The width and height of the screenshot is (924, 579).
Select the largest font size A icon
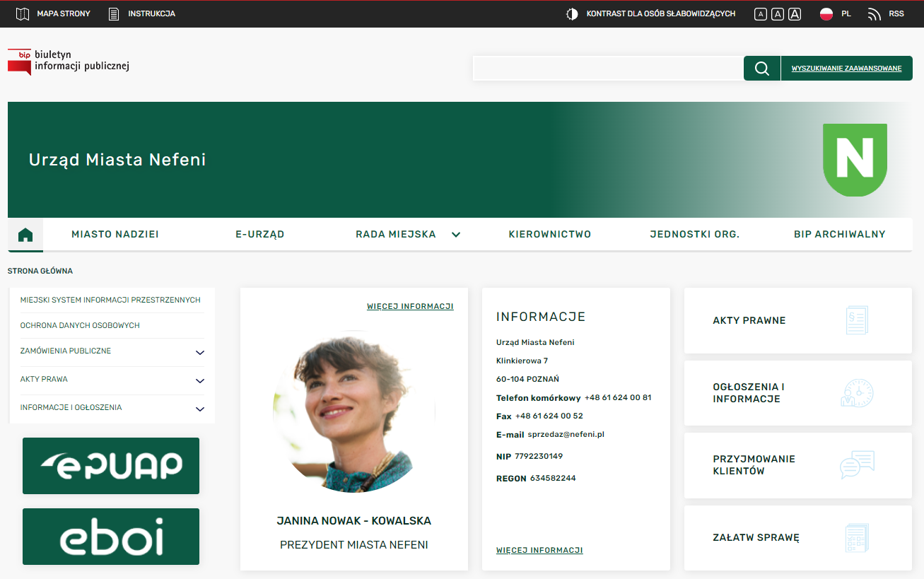point(795,14)
